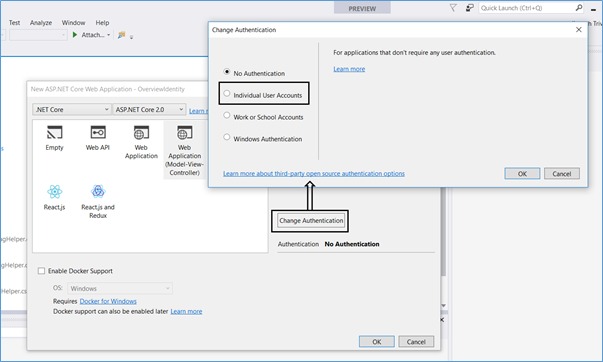Click the feedback icon beside Quick Launch
This screenshot has height=362, width=603.
tap(469, 8)
